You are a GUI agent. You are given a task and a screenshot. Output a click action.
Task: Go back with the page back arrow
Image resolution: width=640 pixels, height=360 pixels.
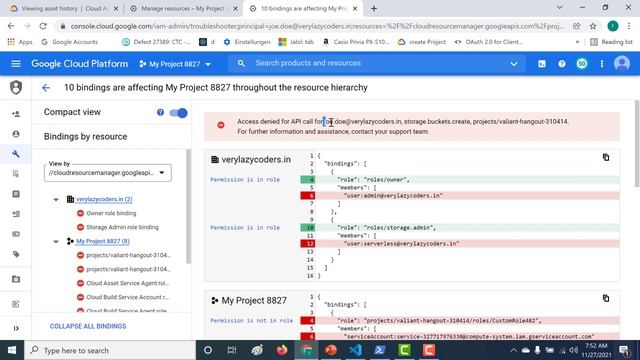click(x=46, y=88)
